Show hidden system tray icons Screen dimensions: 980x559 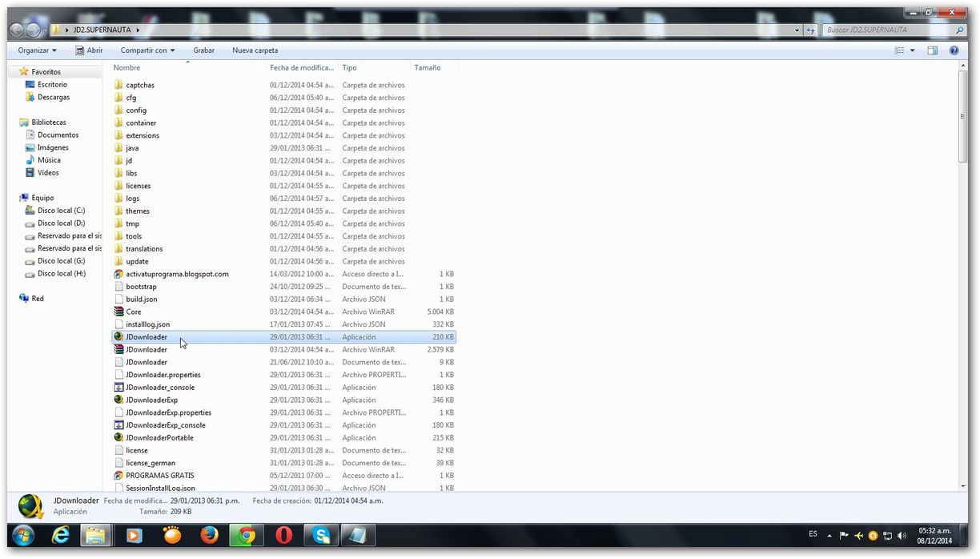click(829, 535)
